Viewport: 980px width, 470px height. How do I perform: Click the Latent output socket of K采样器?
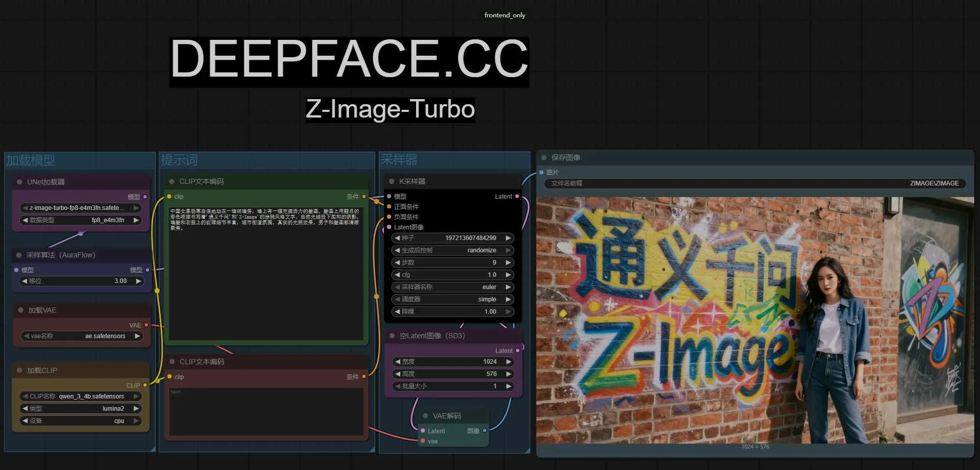pos(518,196)
